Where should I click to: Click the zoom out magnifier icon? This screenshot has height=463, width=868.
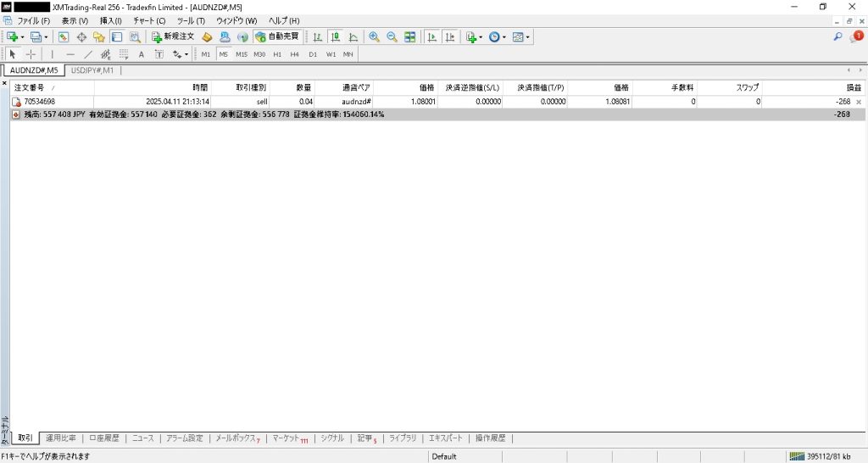[x=392, y=37]
